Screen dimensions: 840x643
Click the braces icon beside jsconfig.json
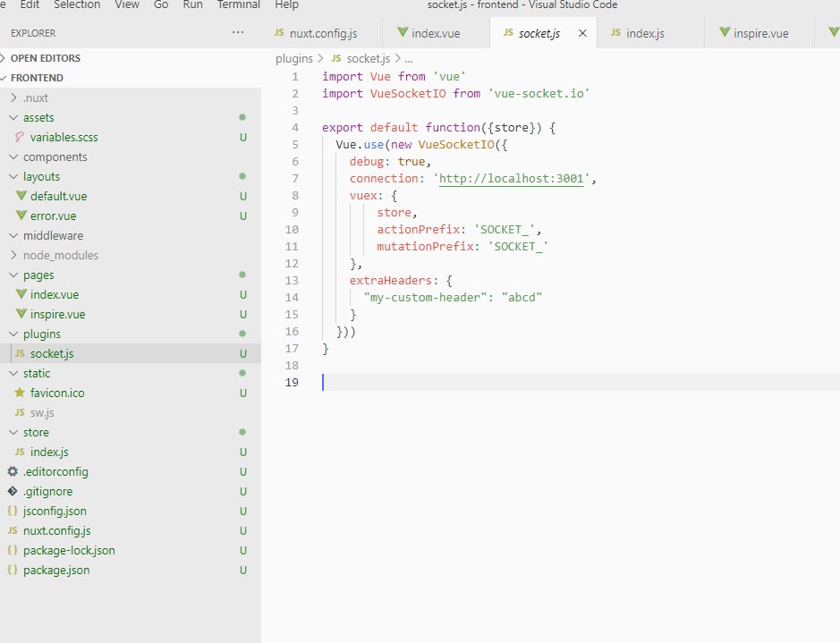13,511
